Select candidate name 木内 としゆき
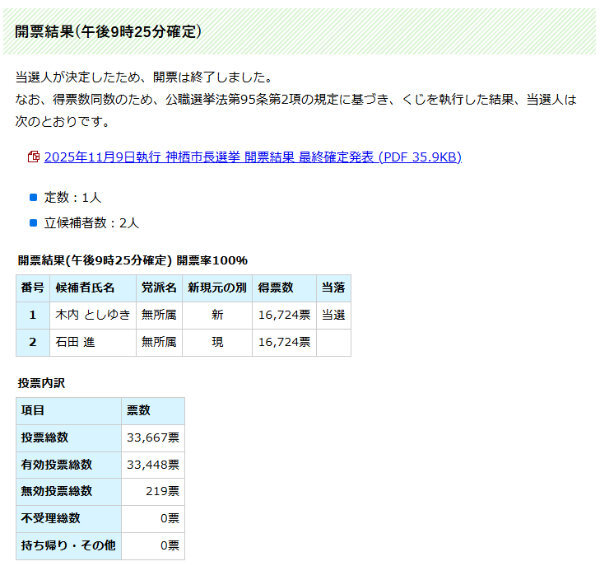Image resolution: width=600 pixels, height=566 pixels. point(93,315)
